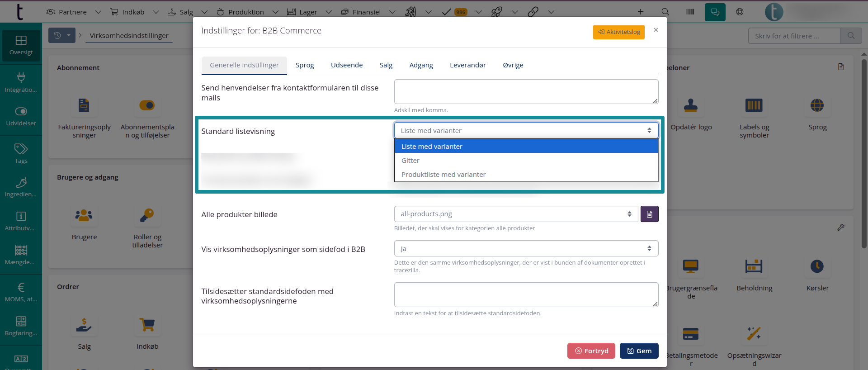Click the barcode scanner icon

point(690,12)
